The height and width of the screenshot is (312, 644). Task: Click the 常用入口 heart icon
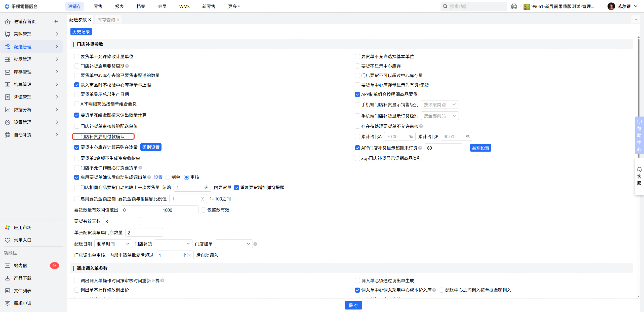pos(8,240)
